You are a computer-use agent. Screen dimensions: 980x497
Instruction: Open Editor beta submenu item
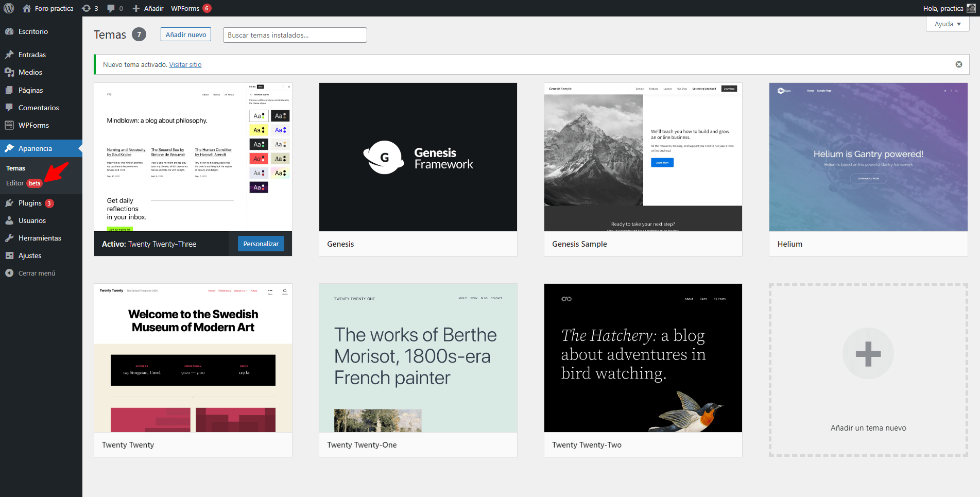(24, 183)
